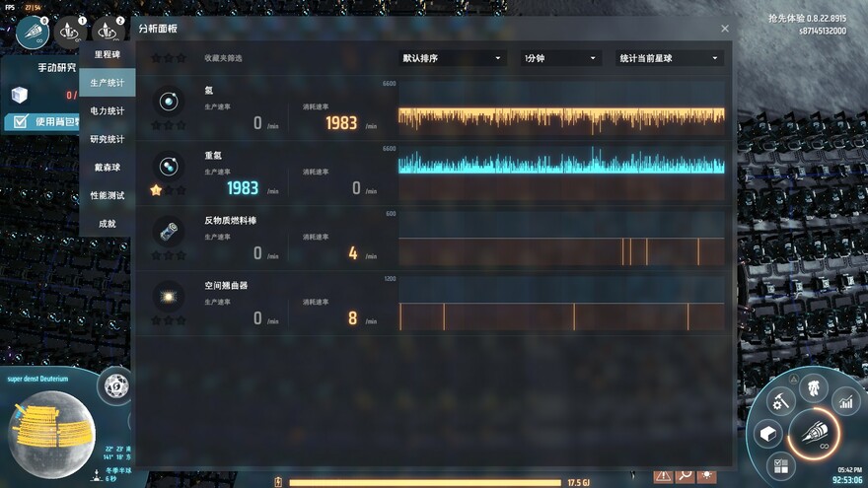Open the 默认排序 sort dropdown

pyautogui.click(x=453, y=58)
